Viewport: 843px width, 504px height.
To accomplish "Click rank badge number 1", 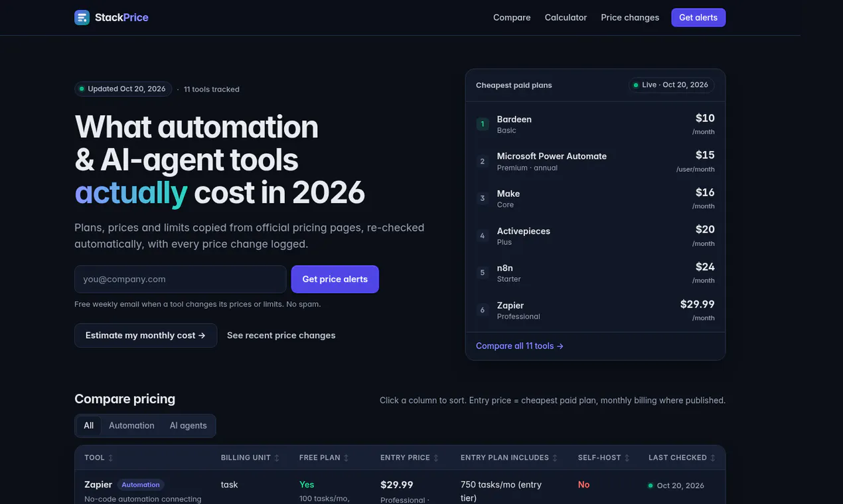I will 483,124.
